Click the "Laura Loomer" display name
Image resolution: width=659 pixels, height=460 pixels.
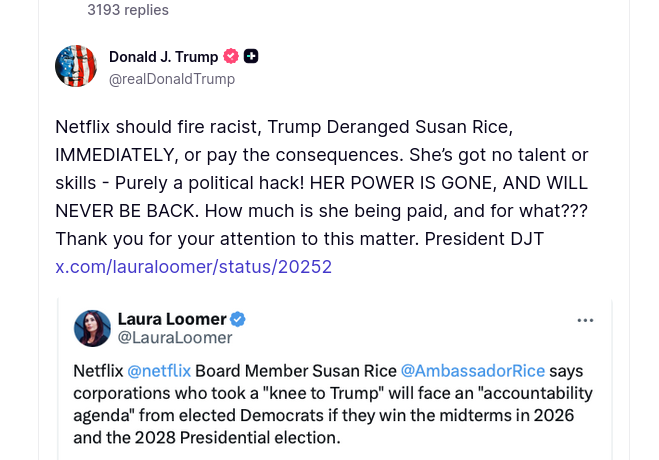click(x=172, y=319)
